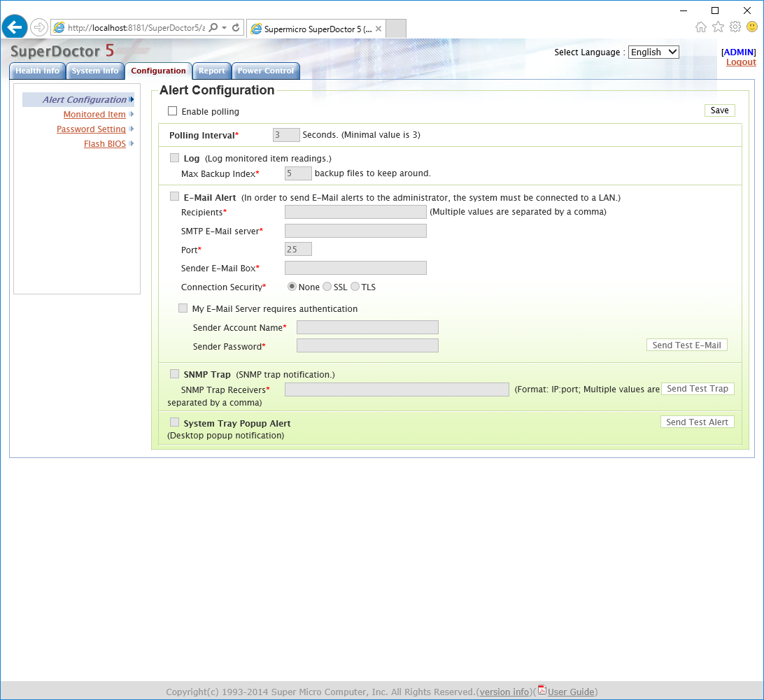Click the Logout link
764x700 pixels.
coord(741,62)
